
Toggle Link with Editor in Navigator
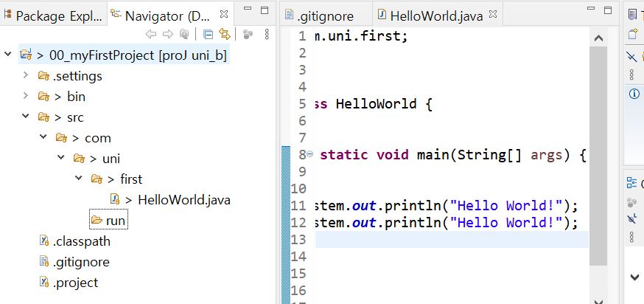coord(225,34)
